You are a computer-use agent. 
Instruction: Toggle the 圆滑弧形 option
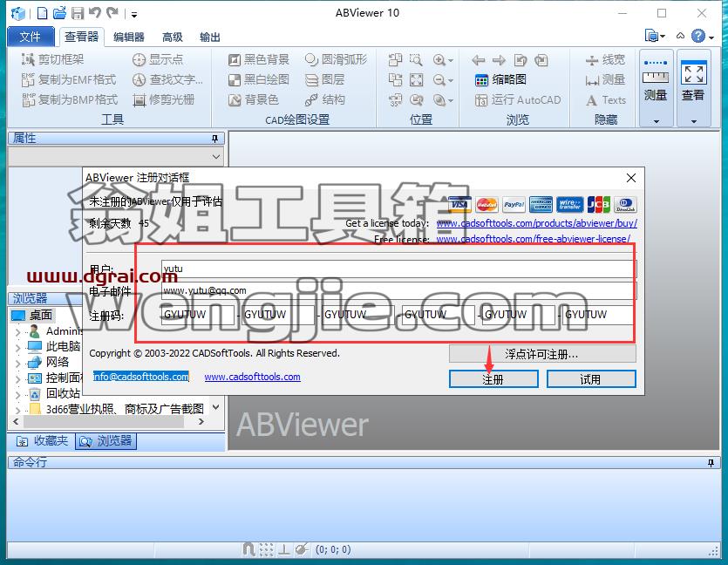[x=336, y=59]
